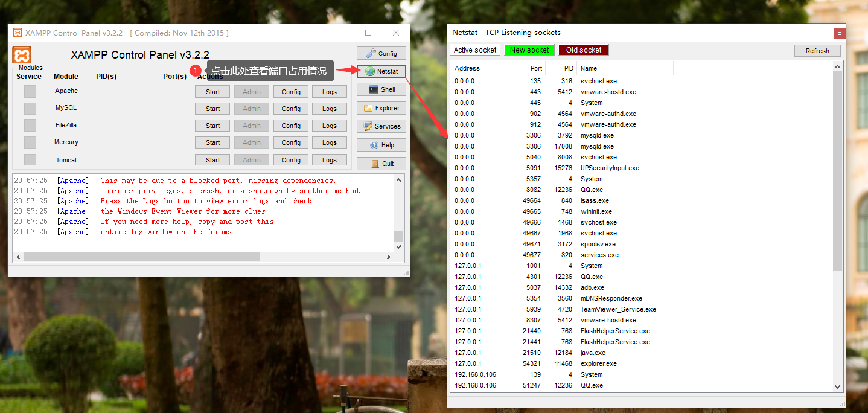Open the Services button in XAMPP
868x413 pixels.
coord(381,126)
